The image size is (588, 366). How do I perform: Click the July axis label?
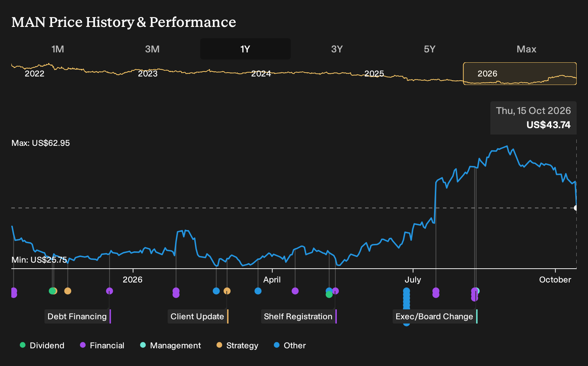[x=413, y=280]
